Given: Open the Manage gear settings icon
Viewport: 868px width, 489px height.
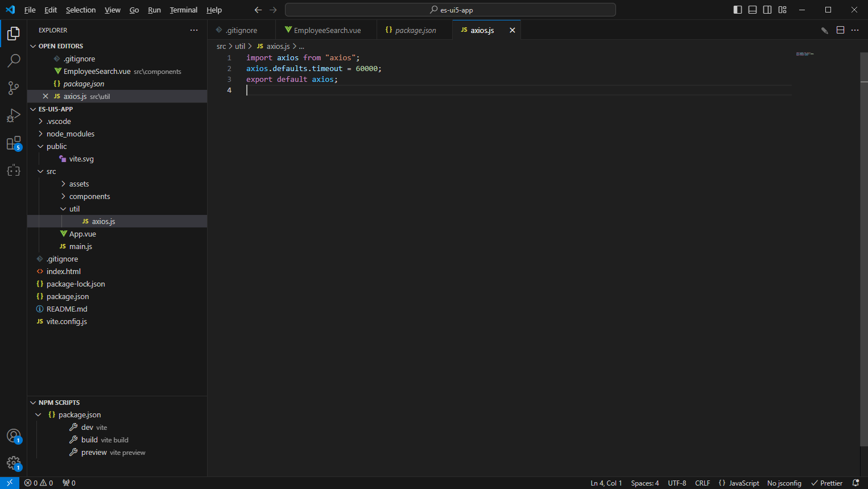Looking at the screenshot, I should (x=14, y=463).
